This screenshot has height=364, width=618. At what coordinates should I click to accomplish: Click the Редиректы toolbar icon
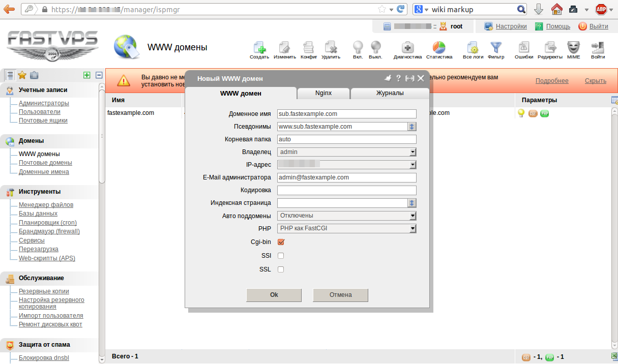pyautogui.click(x=550, y=47)
